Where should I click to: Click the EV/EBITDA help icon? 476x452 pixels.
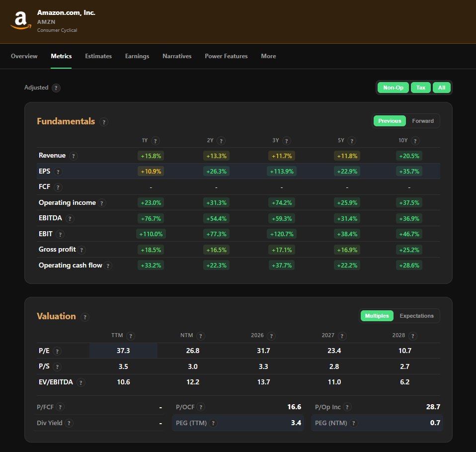(81, 382)
